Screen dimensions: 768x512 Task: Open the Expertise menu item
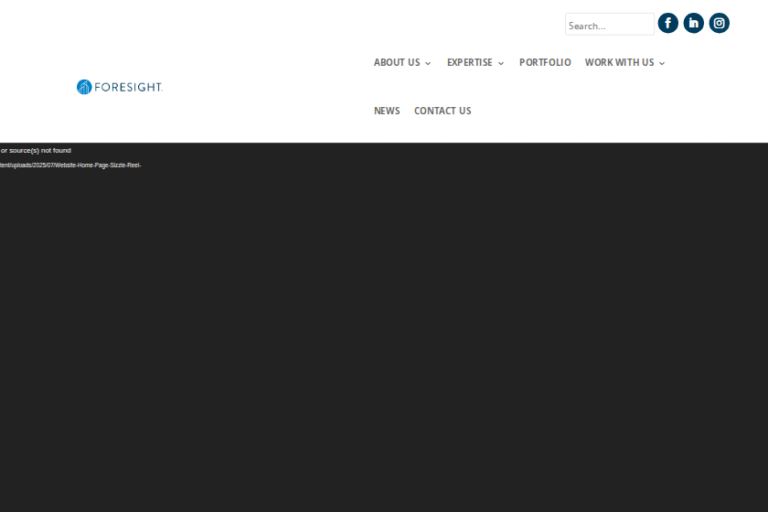pos(469,62)
